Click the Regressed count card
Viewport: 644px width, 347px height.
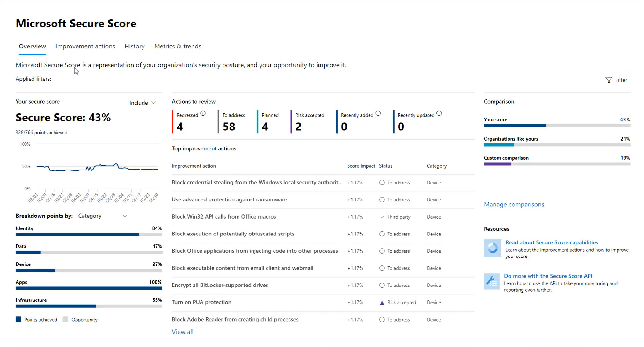tap(189, 122)
